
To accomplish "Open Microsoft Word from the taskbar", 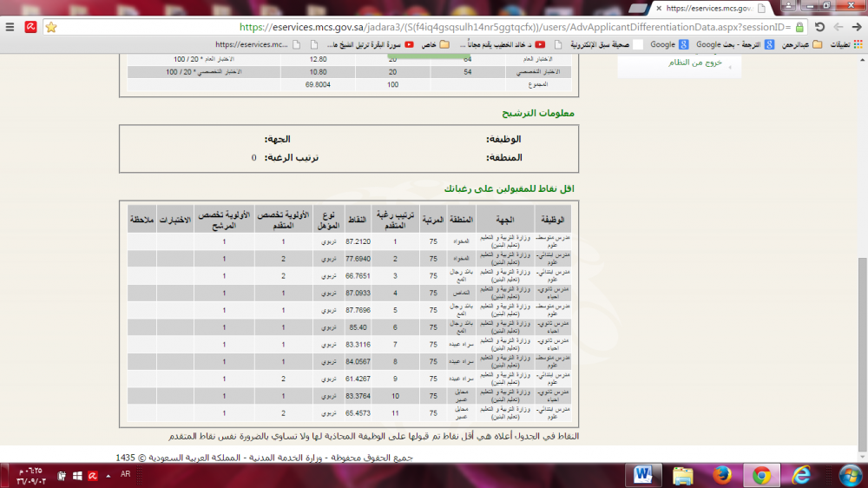I will 643,475.
